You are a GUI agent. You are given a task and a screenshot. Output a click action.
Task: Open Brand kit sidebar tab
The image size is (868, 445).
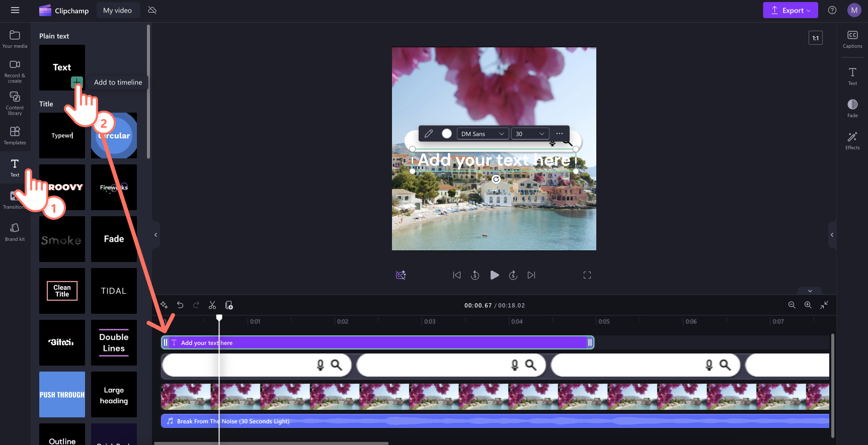(x=15, y=232)
